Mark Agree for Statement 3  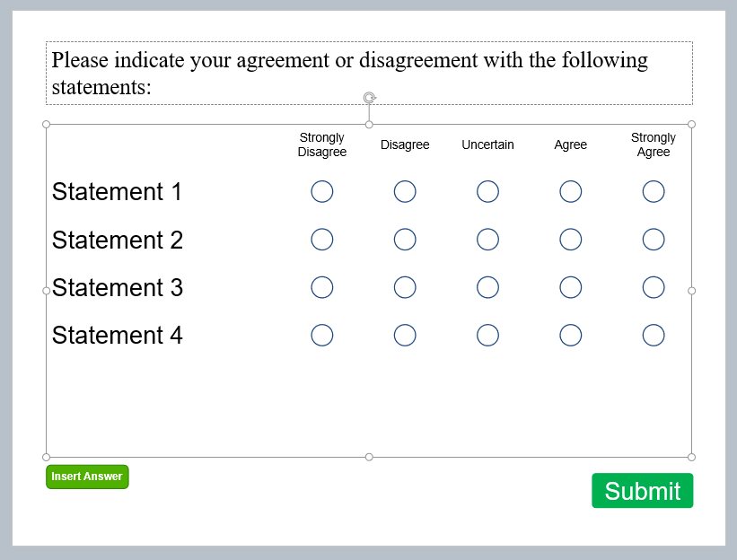click(x=571, y=287)
